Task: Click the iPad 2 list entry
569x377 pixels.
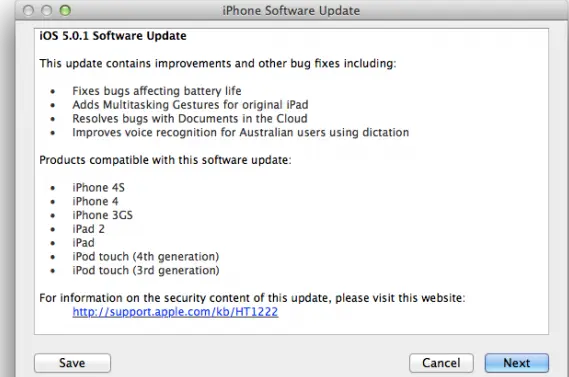Action: pos(89,229)
